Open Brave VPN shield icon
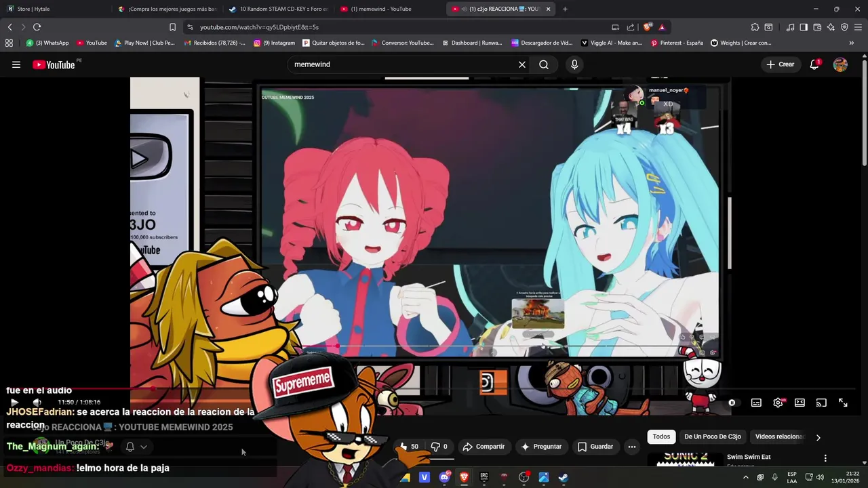Viewport: 868px width, 488px height. (844, 27)
